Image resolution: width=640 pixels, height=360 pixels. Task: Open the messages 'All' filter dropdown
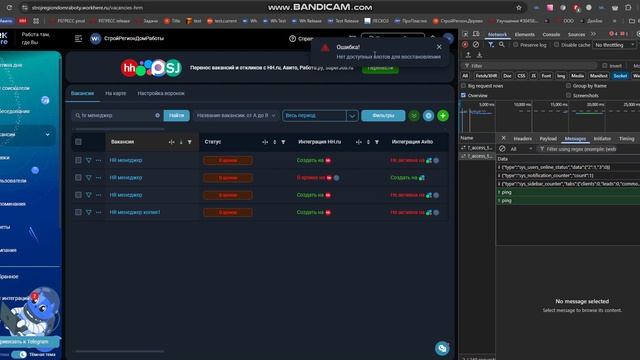coord(521,149)
